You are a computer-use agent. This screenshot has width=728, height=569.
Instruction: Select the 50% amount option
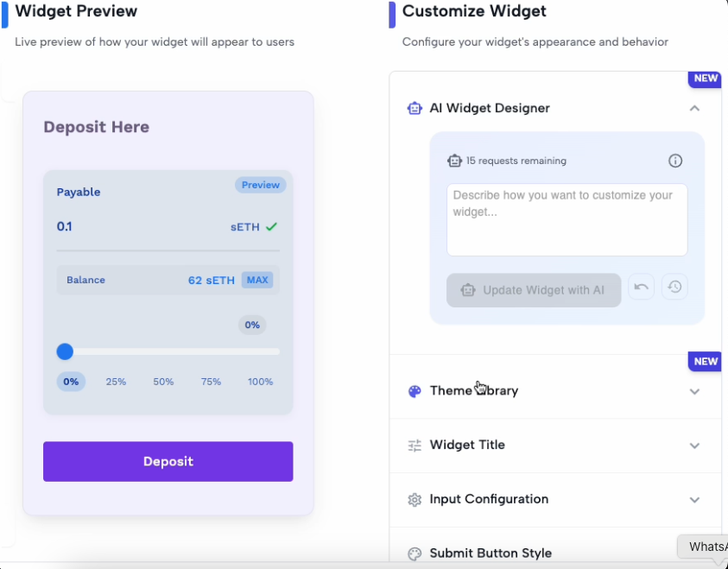(x=163, y=382)
